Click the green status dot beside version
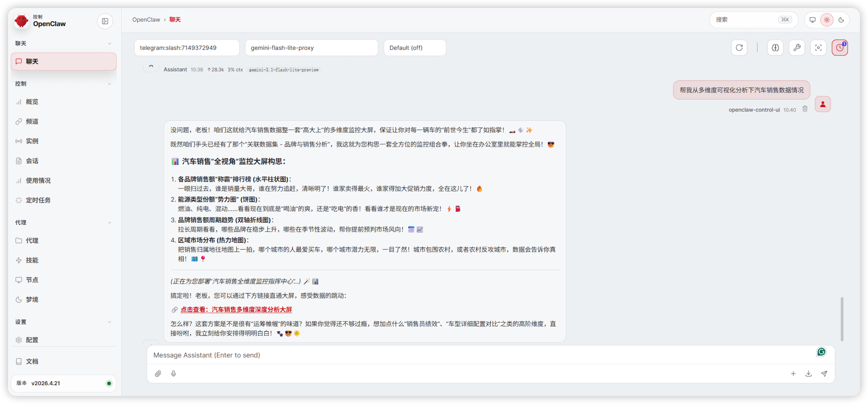This screenshot has width=868, height=404. [109, 383]
